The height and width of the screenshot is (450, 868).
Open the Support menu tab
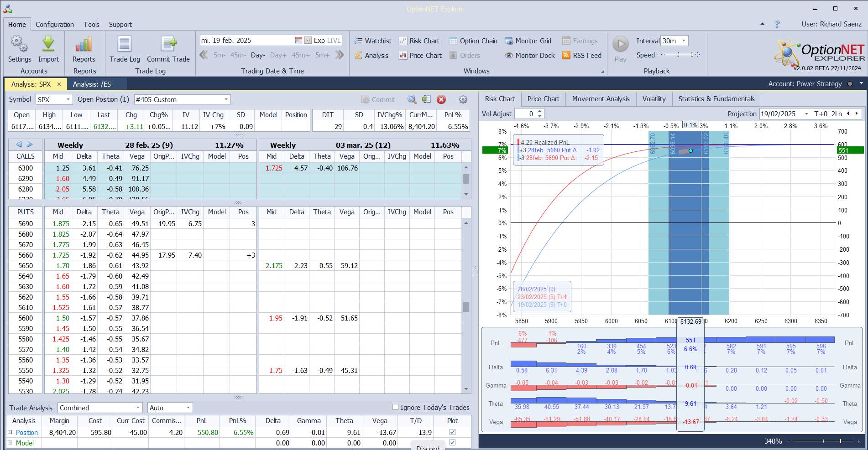click(x=120, y=25)
